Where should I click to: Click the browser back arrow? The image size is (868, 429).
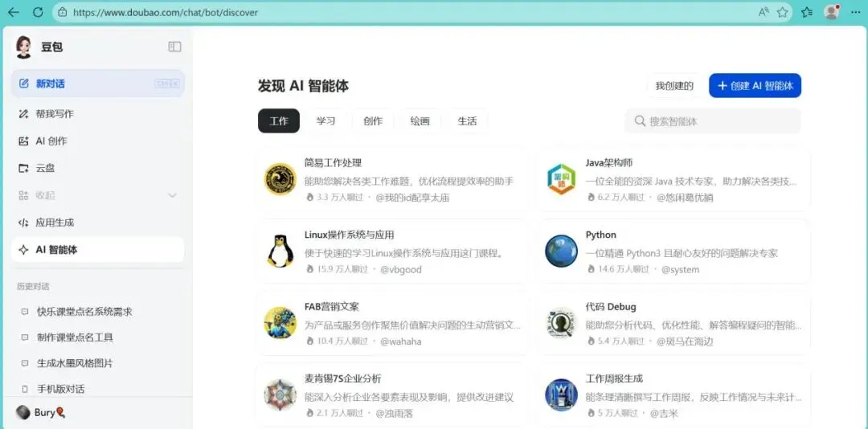click(13, 11)
